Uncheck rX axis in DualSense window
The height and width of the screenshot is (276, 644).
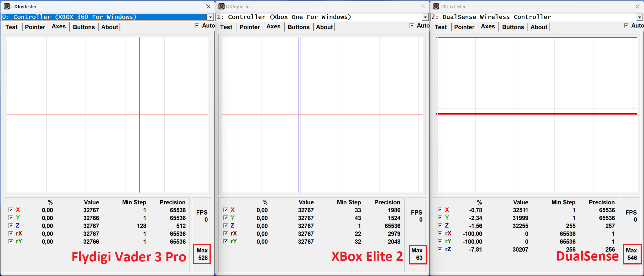point(440,233)
